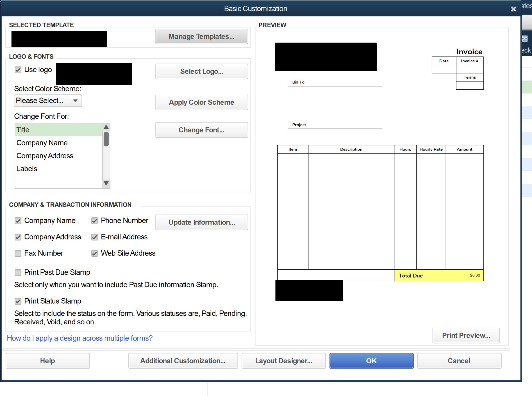Enable Print Past Due Stamp
The height and width of the screenshot is (396, 532).
pyautogui.click(x=18, y=272)
